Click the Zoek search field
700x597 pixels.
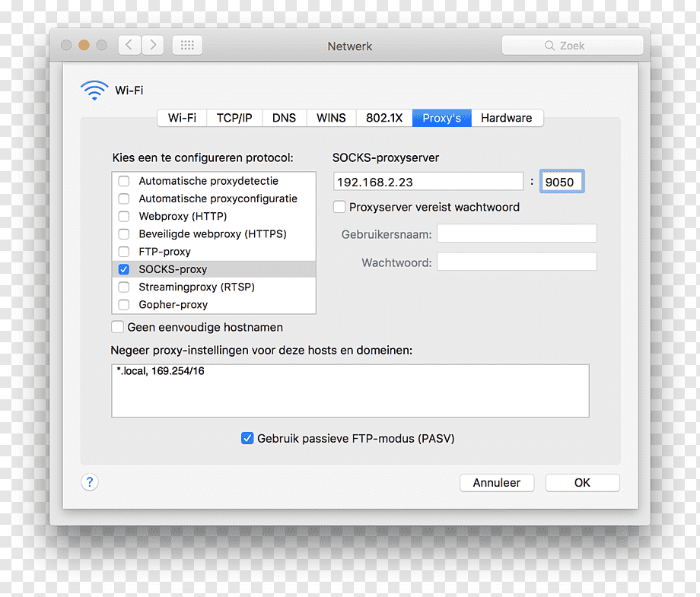pos(572,46)
